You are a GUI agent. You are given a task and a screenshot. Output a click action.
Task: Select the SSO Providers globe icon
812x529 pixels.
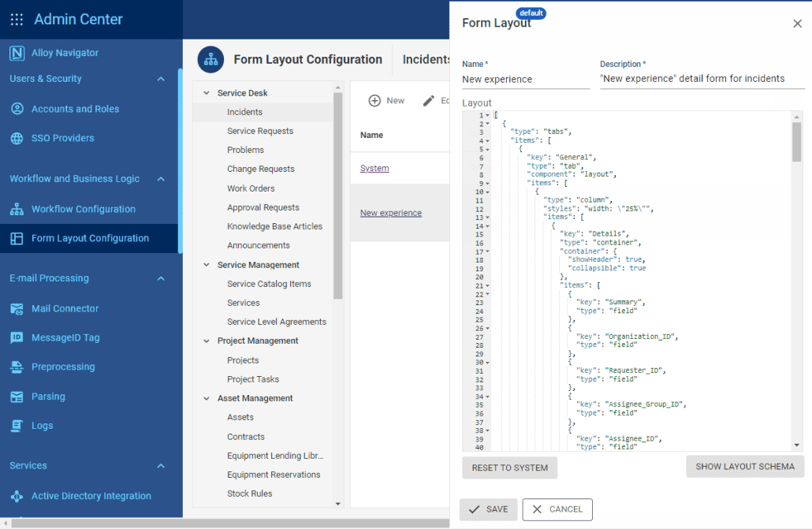(x=17, y=138)
